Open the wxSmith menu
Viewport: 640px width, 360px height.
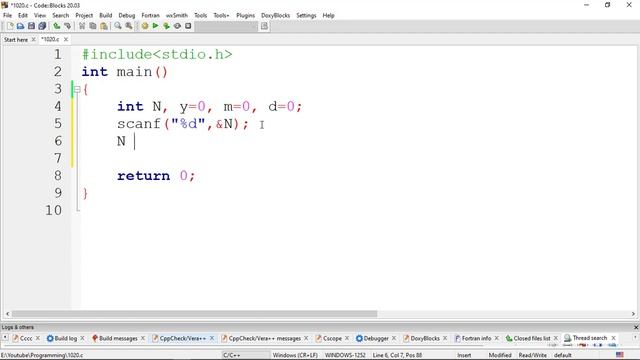pos(177,16)
